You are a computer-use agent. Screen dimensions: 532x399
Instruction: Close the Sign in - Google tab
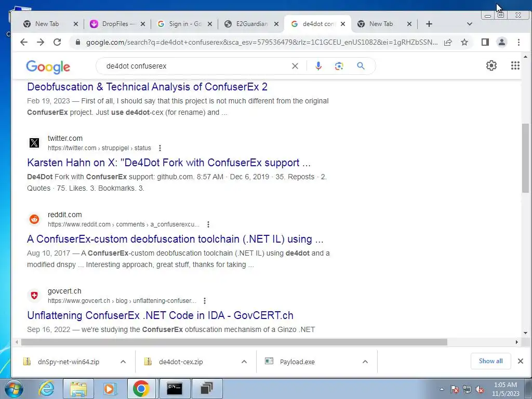(210, 24)
